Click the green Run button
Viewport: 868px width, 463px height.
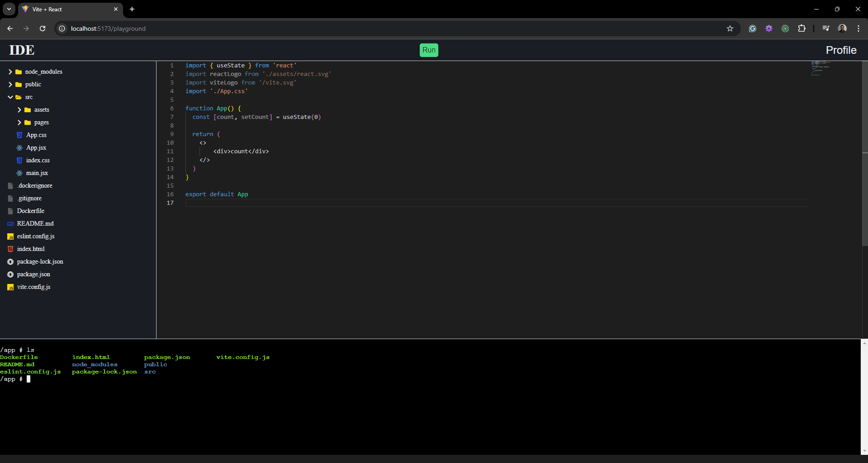[429, 50]
